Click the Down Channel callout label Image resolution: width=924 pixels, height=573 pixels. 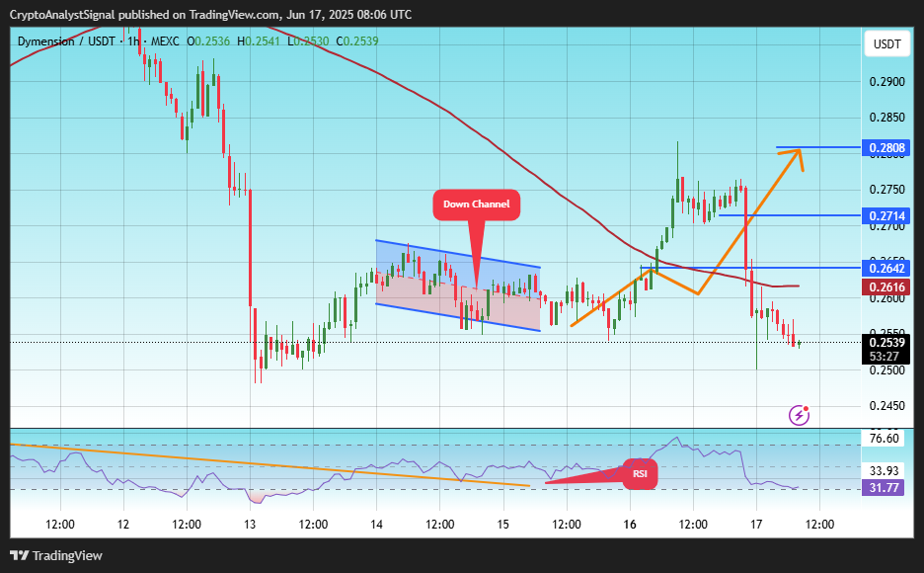(476, 205)
